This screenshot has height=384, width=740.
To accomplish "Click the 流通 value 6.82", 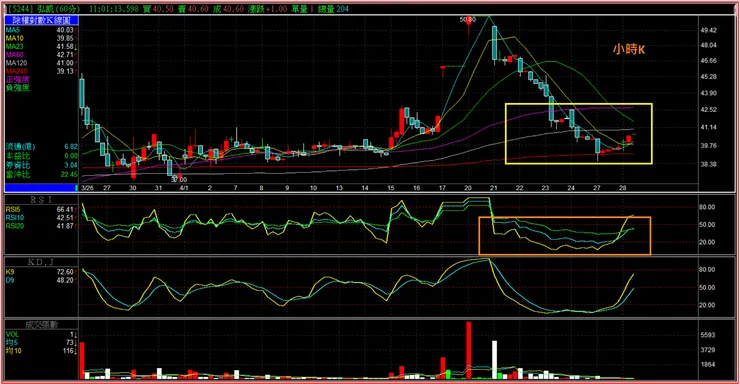I will tap(71, 147).
